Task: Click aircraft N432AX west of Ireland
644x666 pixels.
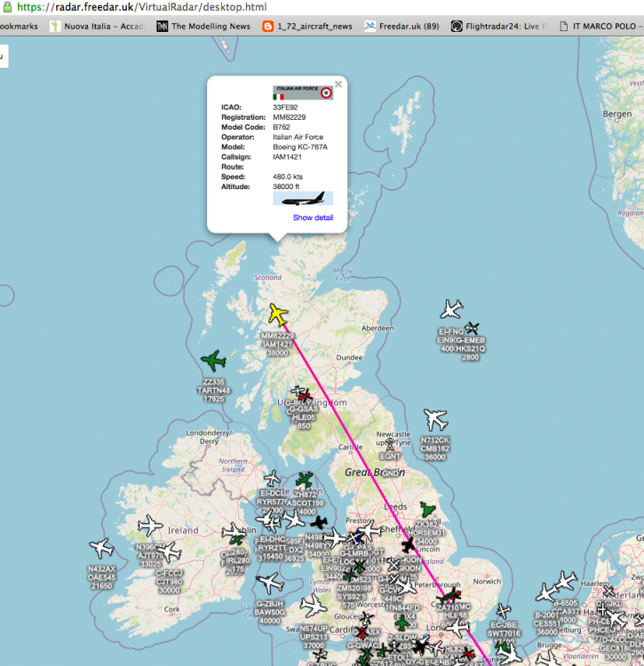Action: (101, 549)
